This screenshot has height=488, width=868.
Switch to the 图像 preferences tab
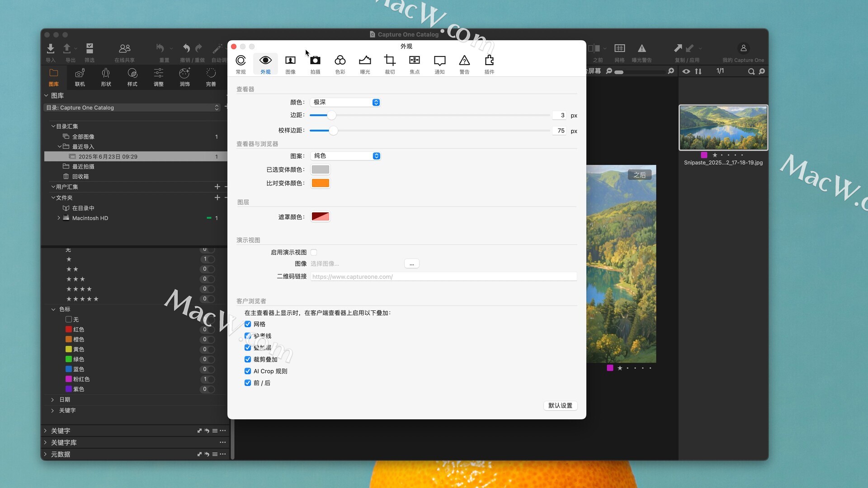pos(290,64)
